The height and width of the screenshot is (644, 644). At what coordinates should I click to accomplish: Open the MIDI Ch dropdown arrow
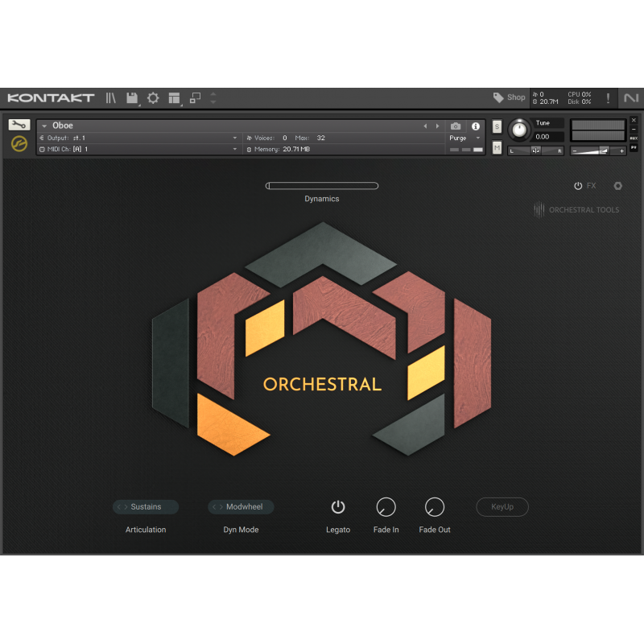(x=235, y=149)
